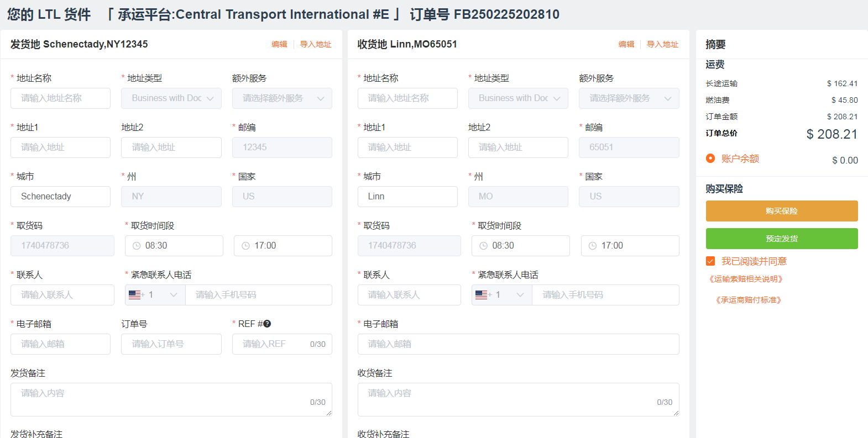
Task: Open origin 地址类型 Business with Dock dropdown
Action: [x=171, y=98]
